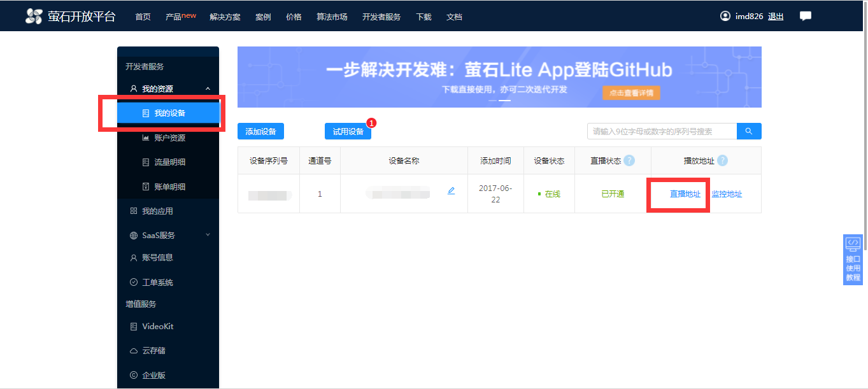This screenshot has width=868, height=389.
Task: Click 点击查看详情 on the banner
Action: (631, 93)
